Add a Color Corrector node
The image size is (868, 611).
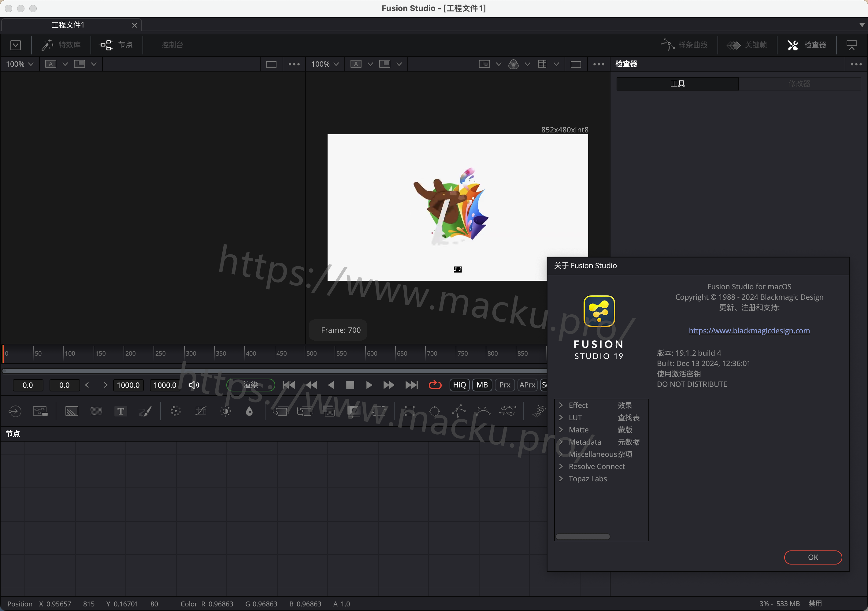pos(176,411)
